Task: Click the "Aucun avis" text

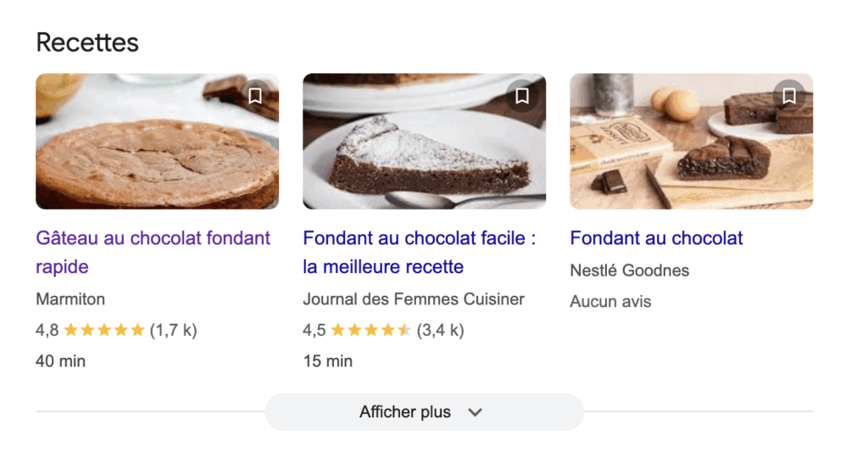Action: point(610,301)
